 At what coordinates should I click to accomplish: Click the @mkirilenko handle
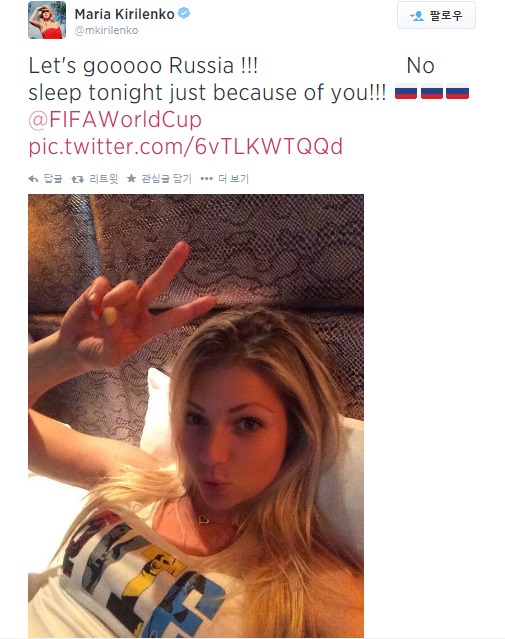[106, 31]
